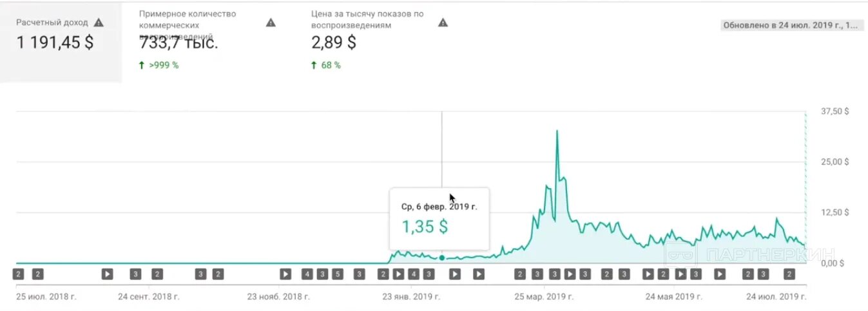Image resolution: width=868 pixels, height=311 pixels.
Task: Open the 5-video upload marker
Action: click(x=337, y=274)
